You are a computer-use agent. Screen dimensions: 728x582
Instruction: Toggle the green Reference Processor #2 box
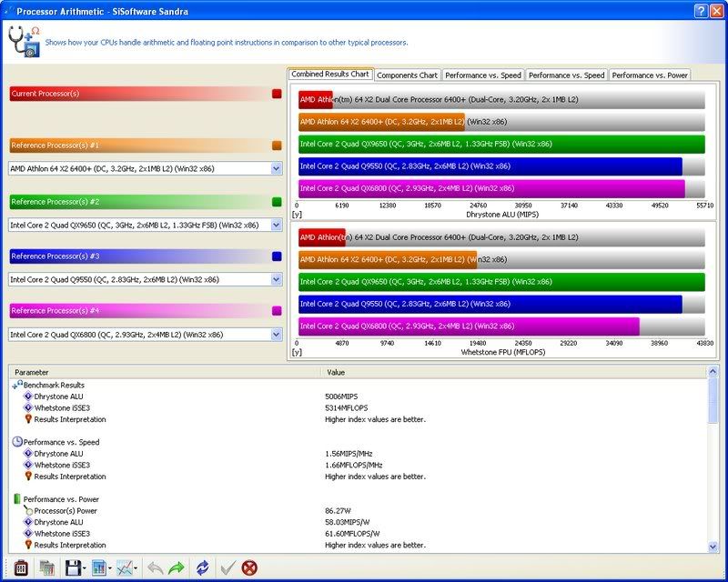coord(277,202)
